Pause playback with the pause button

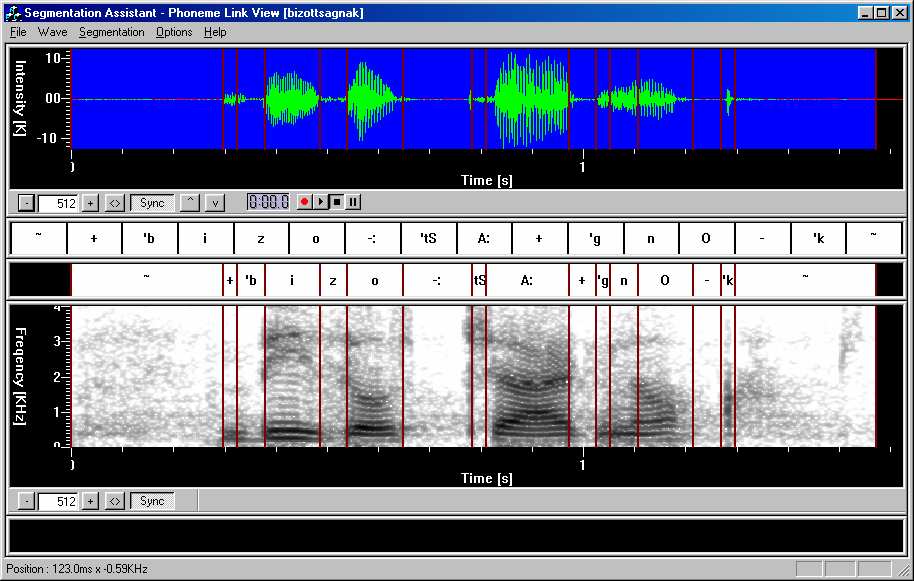pos(353,202)
